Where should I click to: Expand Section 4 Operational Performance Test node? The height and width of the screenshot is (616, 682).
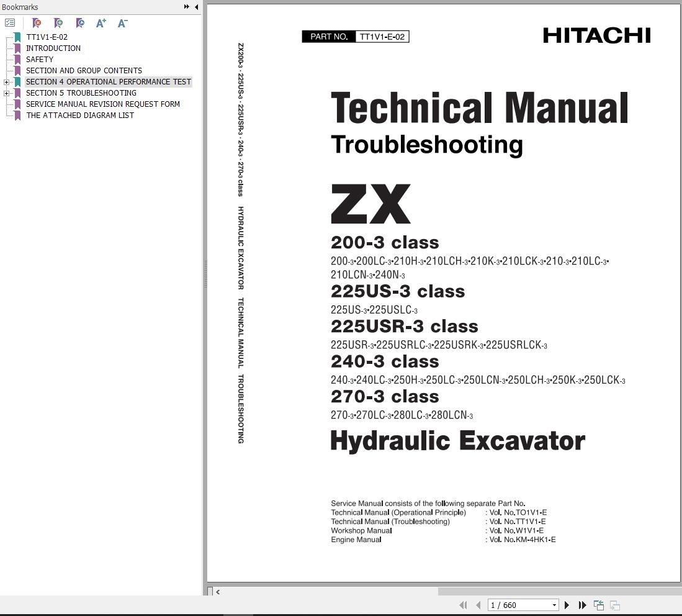tap(6, 82)
